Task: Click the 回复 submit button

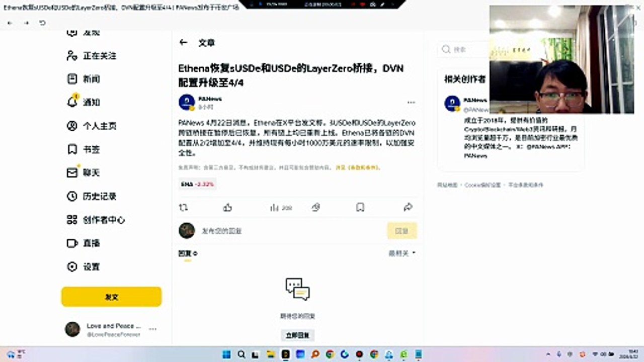Action: pyautogui.click(x=402, y=231)
